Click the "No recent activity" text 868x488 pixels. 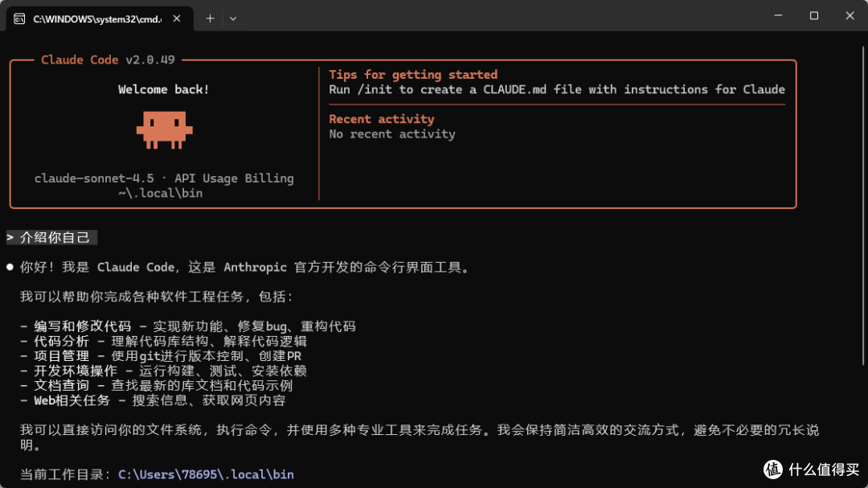392,133
